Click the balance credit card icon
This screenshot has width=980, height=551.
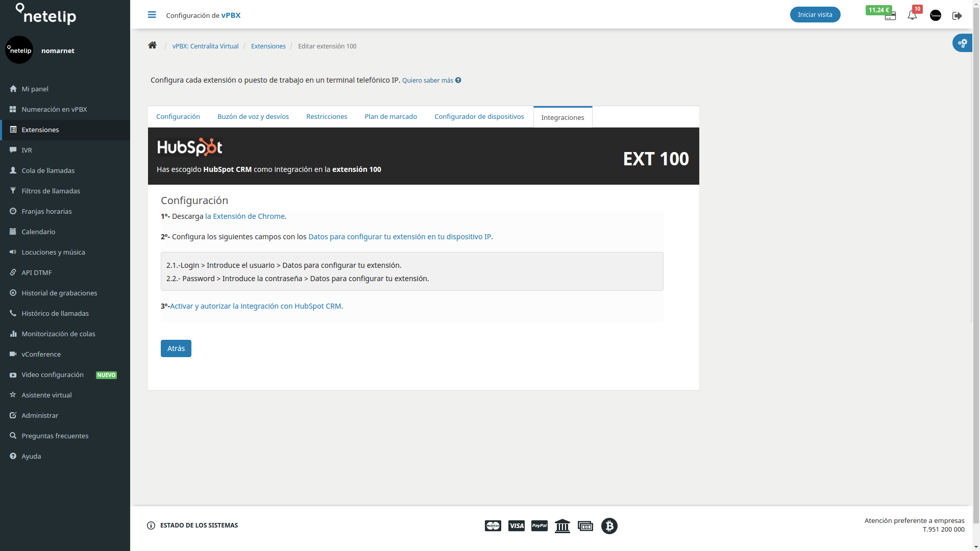[890, 17]
